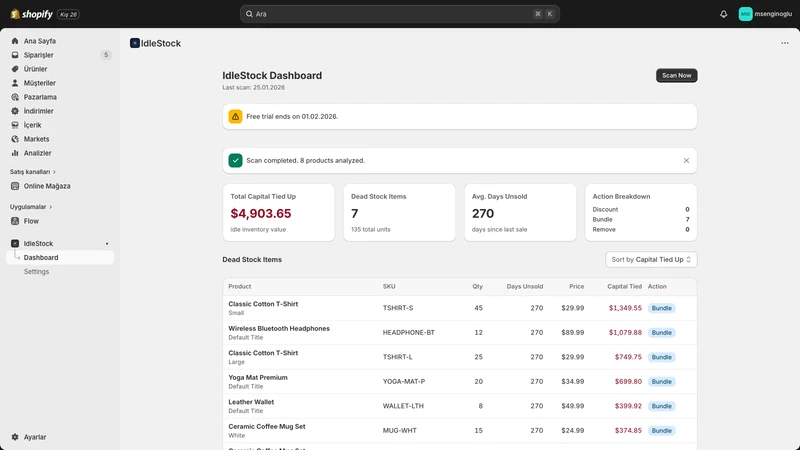
Task: Click the Siparişler orders icon
Action: [x=15, y=55]
